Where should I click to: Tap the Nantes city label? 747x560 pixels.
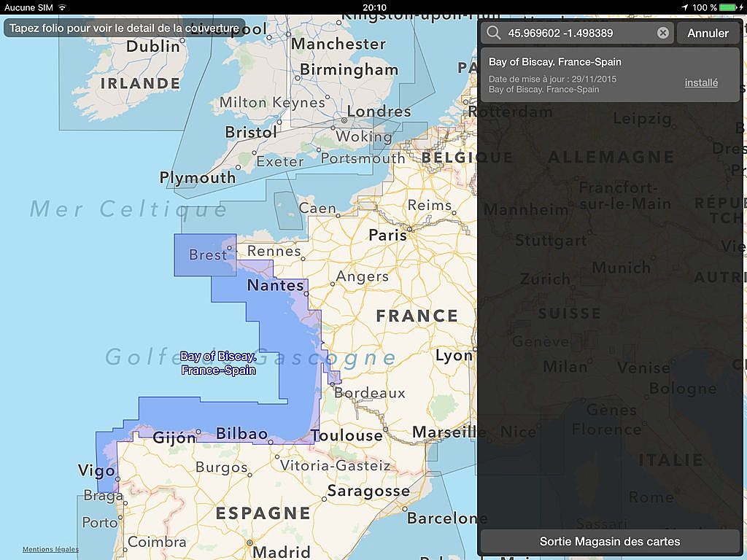275,285
